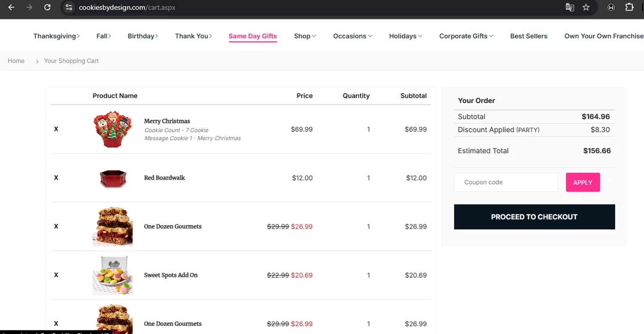The height and width of the screenshot is (334, 644).
Task: Open Best Sellers page
Action: (529, 36)
